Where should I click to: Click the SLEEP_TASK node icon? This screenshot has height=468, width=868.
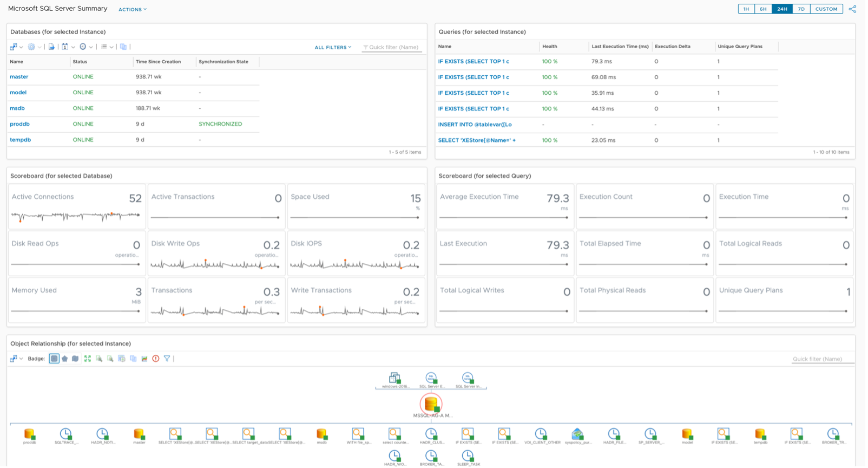pos(469,456)
